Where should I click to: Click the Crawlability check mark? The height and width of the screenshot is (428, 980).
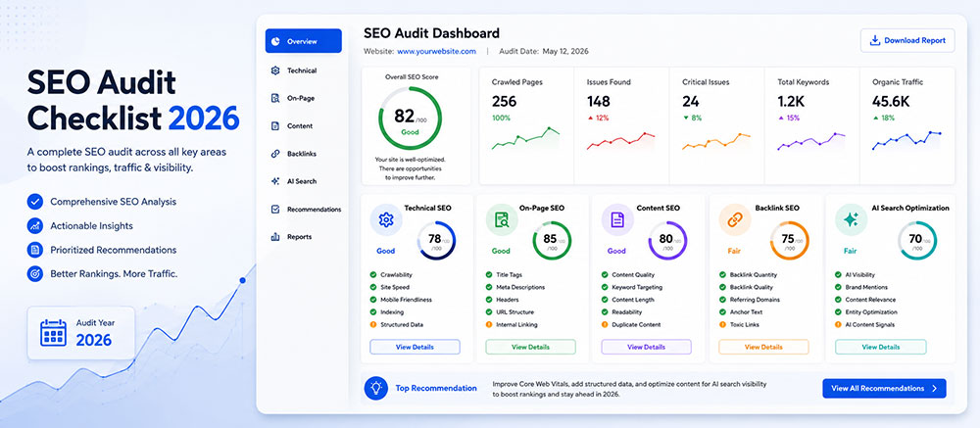(373, 274)
